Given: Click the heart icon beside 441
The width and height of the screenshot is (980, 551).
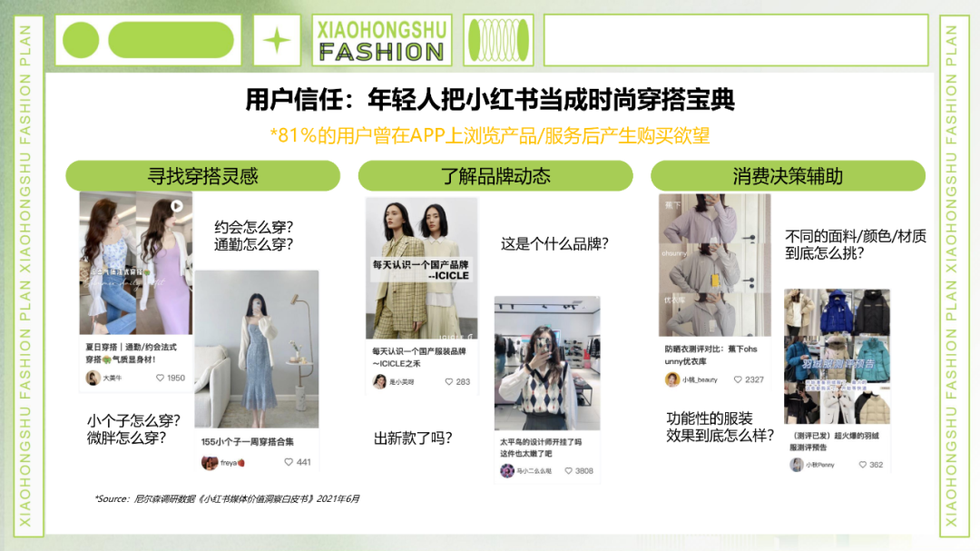Looking at the screenshot, I should 289,462.
